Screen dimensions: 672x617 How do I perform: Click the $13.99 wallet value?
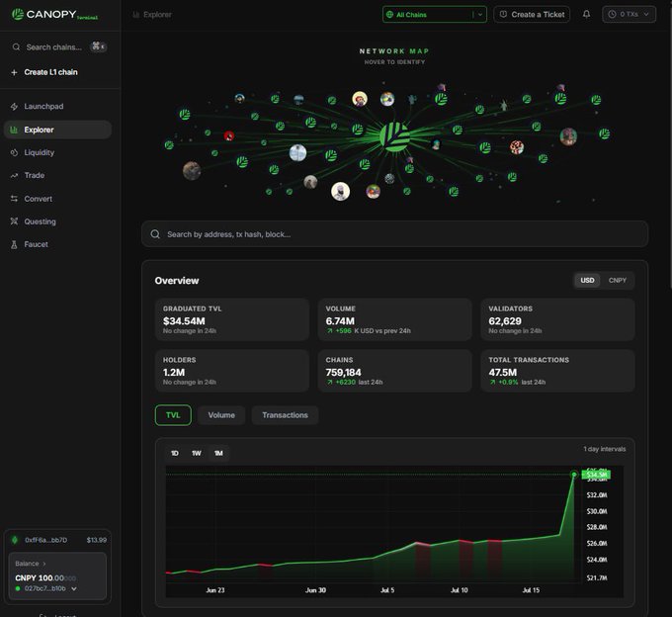click(x=97, y=540)
